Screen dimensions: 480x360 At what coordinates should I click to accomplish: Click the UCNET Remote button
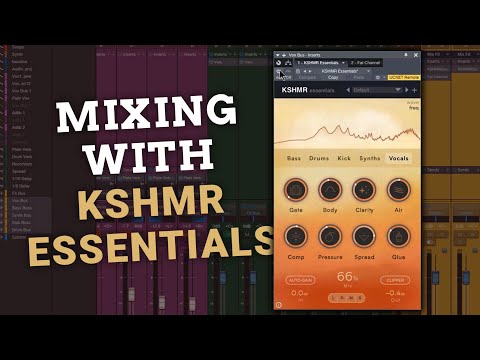pos(403,77)
